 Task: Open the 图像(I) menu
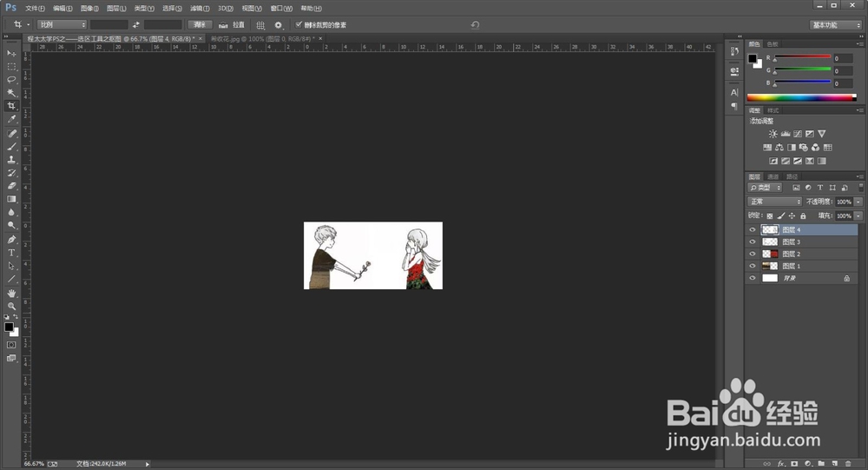pos(89,9)
